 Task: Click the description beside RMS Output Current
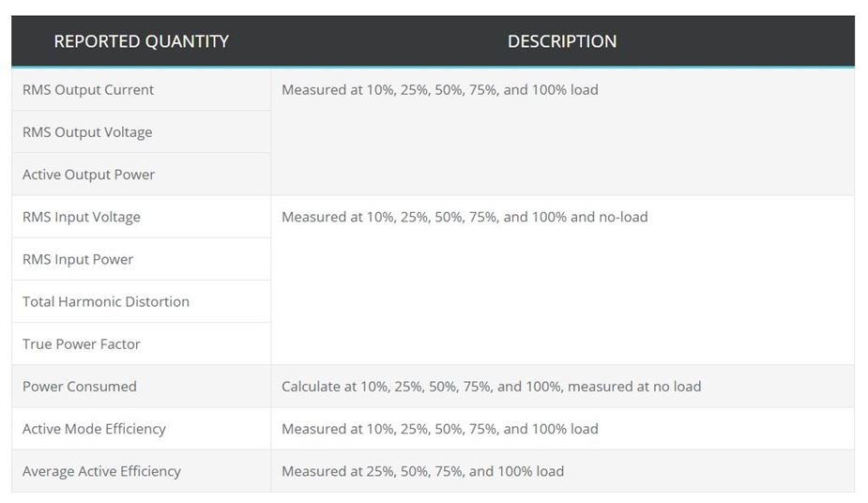tap(439, 90)
